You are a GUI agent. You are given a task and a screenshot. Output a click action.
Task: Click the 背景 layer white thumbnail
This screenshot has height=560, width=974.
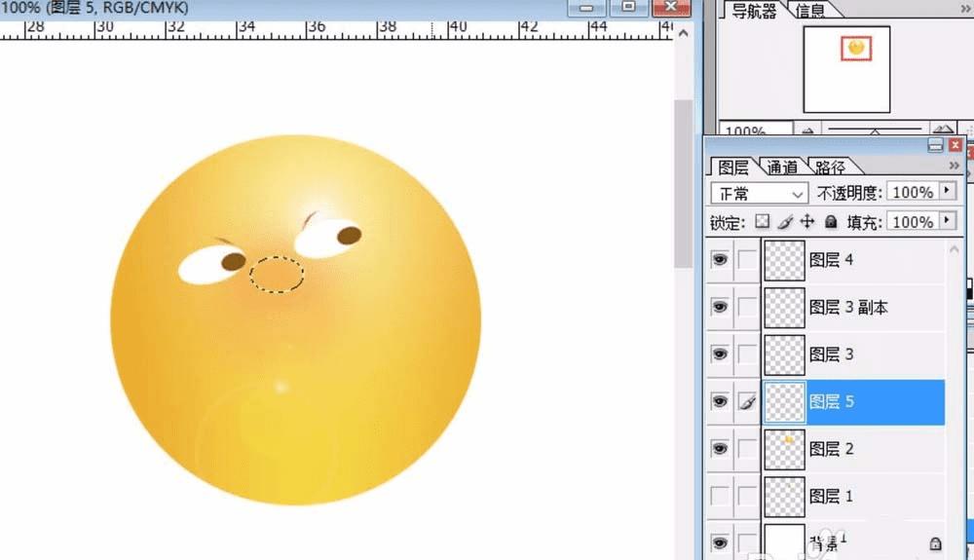(784, 542)
